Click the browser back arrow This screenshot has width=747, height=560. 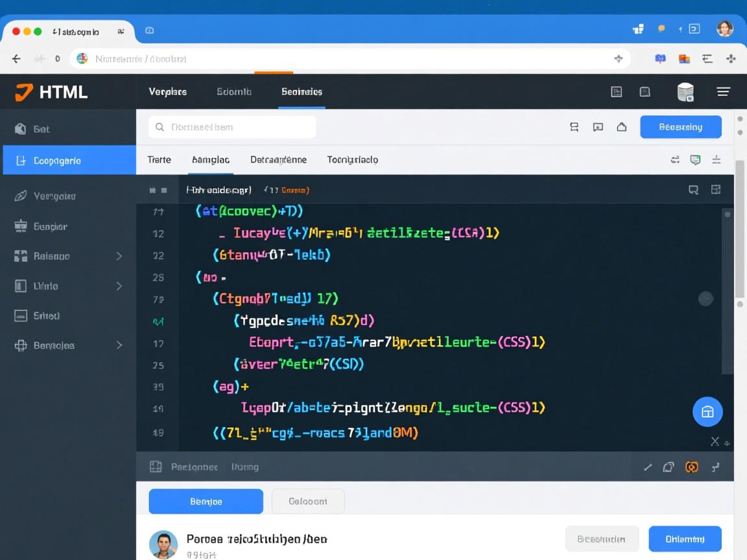[x=17, y=58]
